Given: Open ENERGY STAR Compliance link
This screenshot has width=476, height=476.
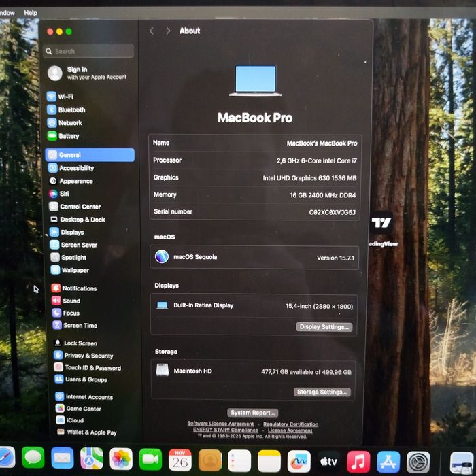Looking at the screenshot, I should pos(226,430).
